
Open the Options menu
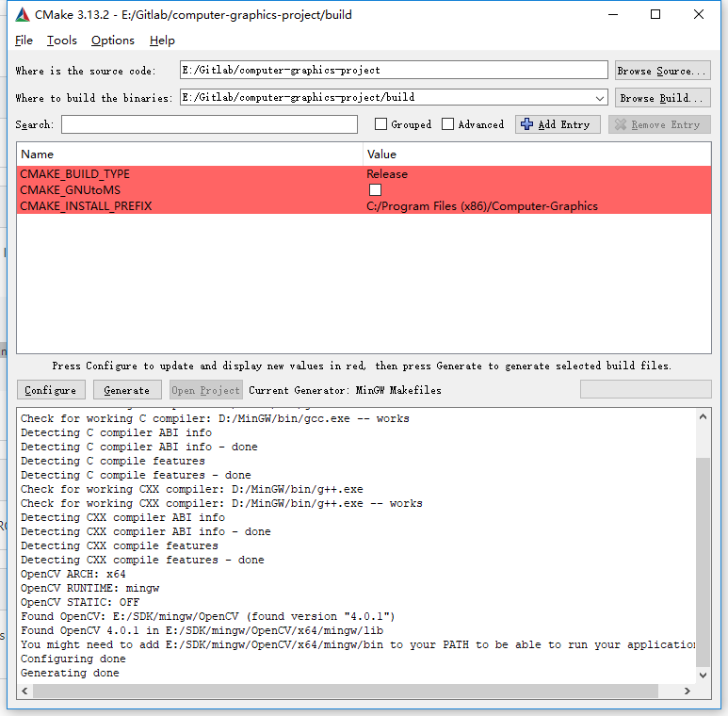(x=113, y=41)
